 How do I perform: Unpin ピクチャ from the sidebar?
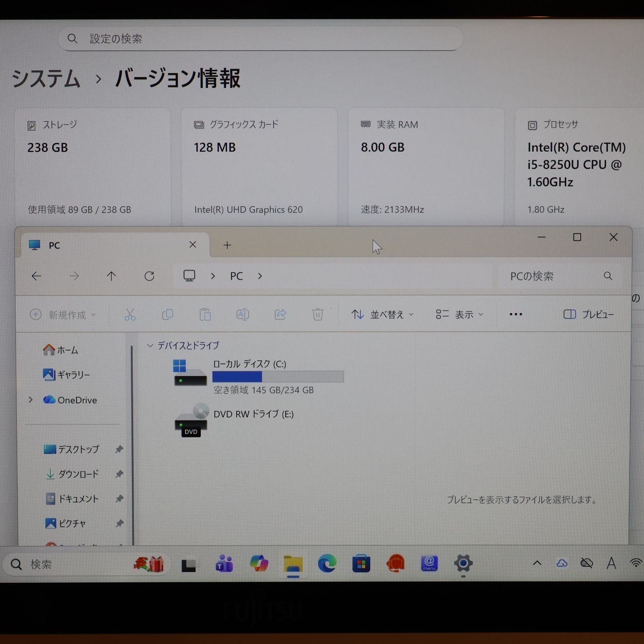(119, 524)
